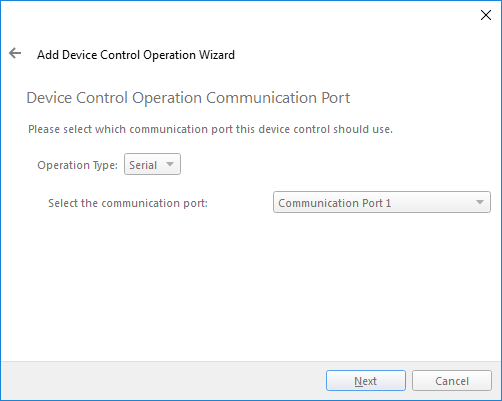Open the Operation Type dropdown
502x401 pixels.
coord(152,164)
